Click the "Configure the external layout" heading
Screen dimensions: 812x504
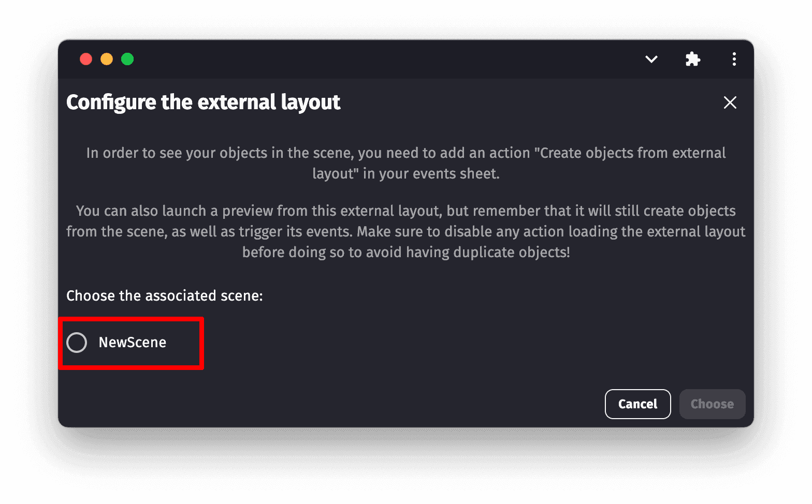click(x=203, y=102)
